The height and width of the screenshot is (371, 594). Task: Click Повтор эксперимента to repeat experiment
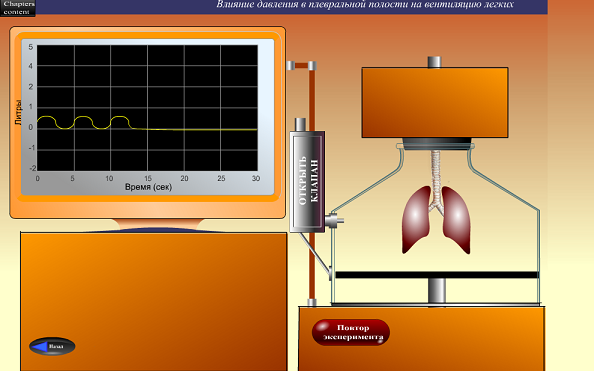(351, 332)
